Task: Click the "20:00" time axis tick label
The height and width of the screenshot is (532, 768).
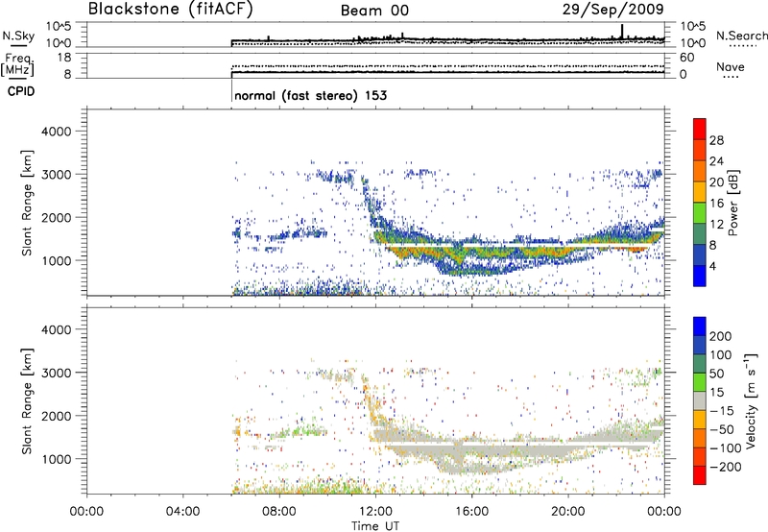Action: (568, 512)
